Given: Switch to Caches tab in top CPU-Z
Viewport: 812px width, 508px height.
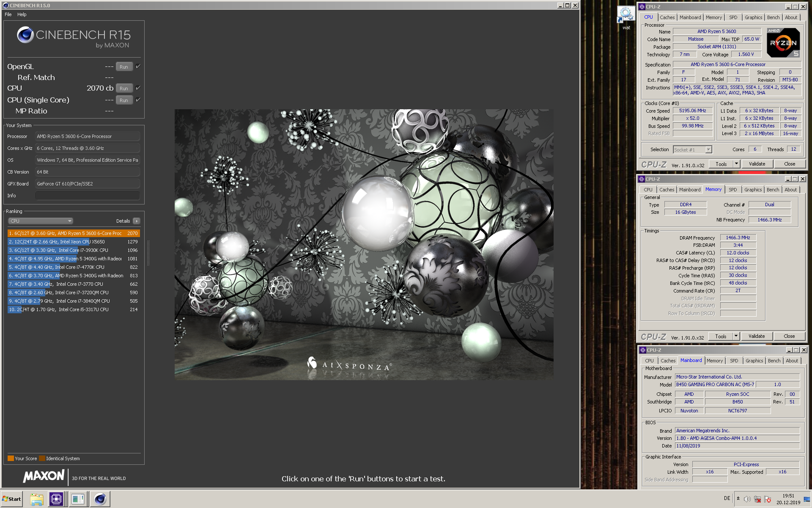Looking at the screenshot, I should (x=667, y=17).
